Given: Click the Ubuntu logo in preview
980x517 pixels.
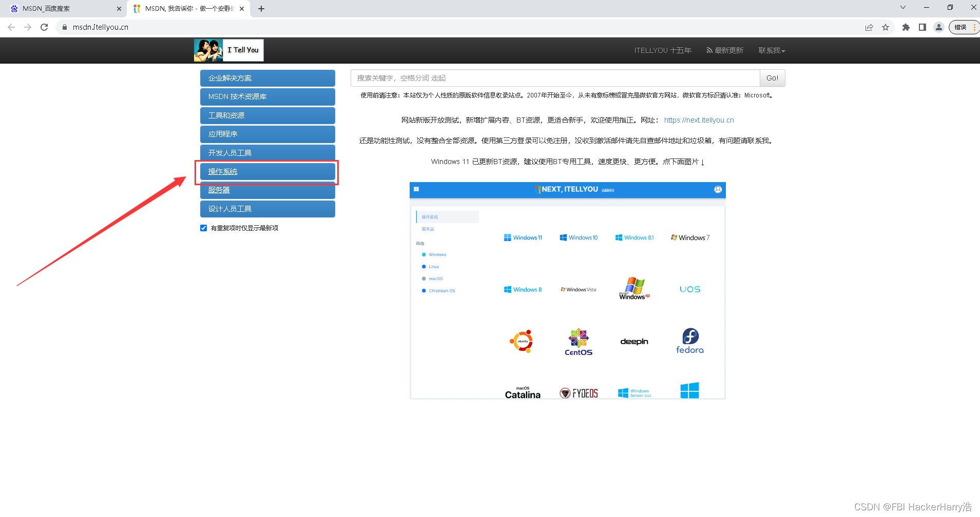Looking at the screenshot, I should point(522,341).
